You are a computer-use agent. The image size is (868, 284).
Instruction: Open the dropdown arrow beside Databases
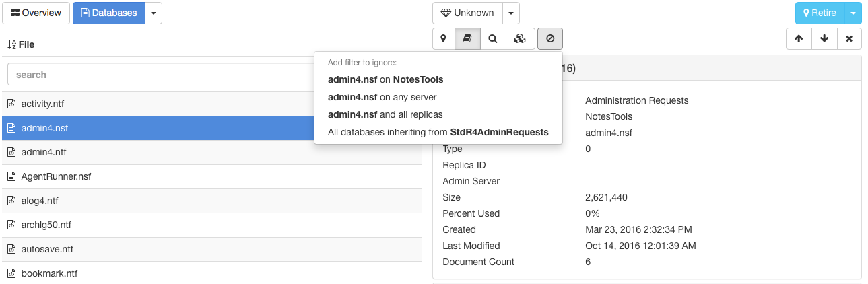(x=154, y=13)
